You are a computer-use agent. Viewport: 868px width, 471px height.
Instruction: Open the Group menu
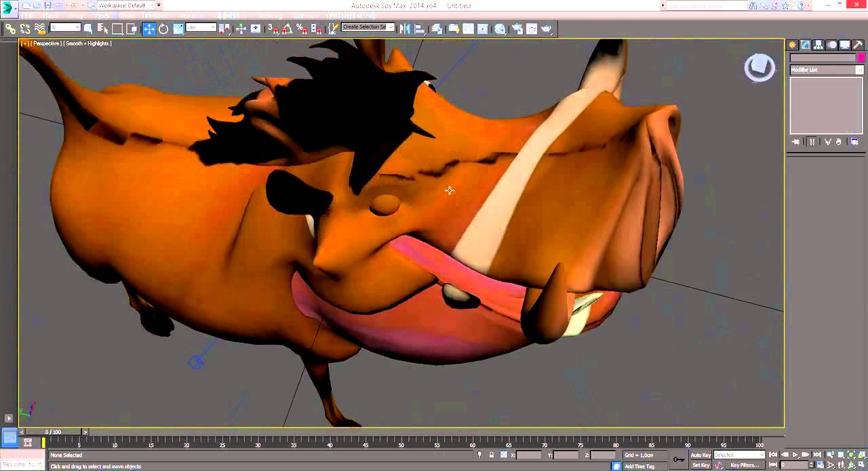pyautogui.click(x=75, y=16)
